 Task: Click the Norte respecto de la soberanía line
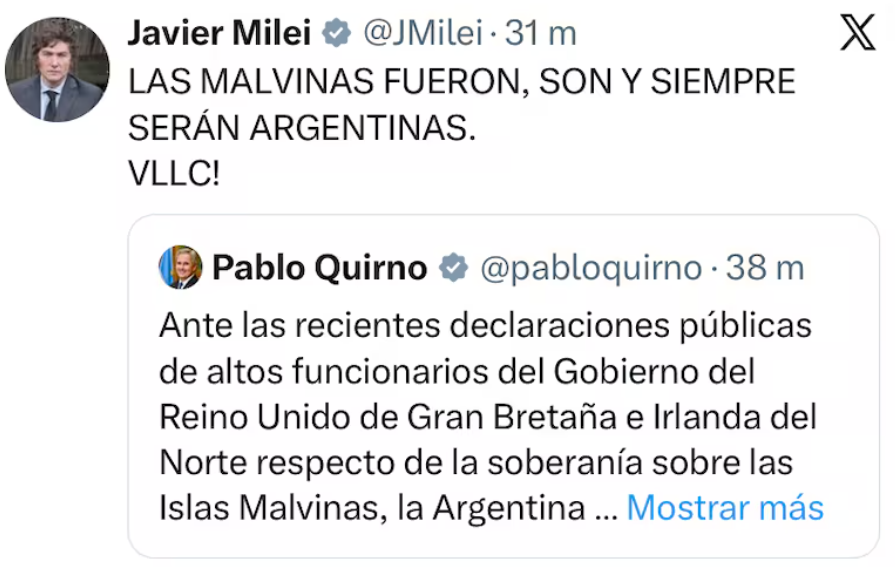[x=475, y=461]
